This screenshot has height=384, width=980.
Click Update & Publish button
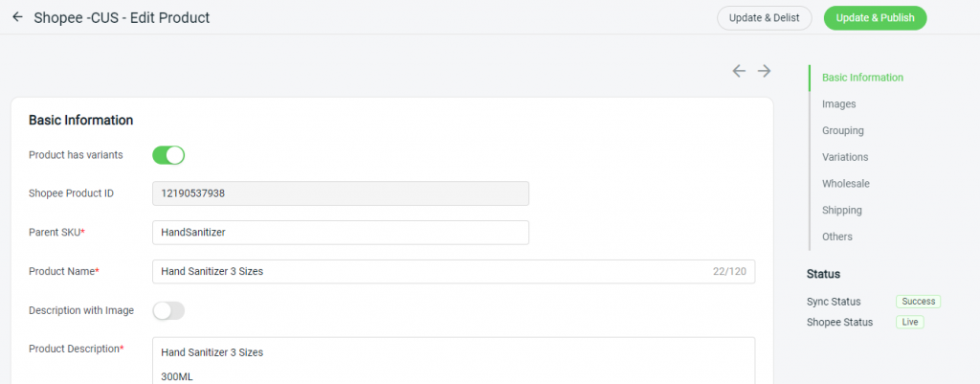[x=875, y=17]
